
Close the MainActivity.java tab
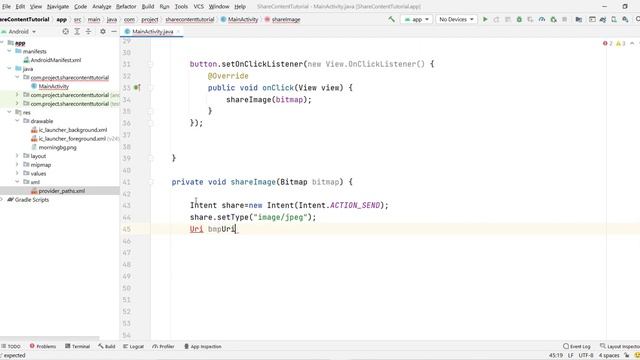(x=178, y=31)
